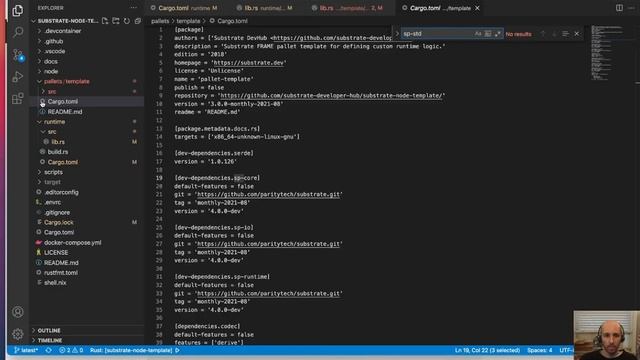This screenshot has height=360, width=640.
Task: Open the Extensions view
Action: (x=18, y=98)
